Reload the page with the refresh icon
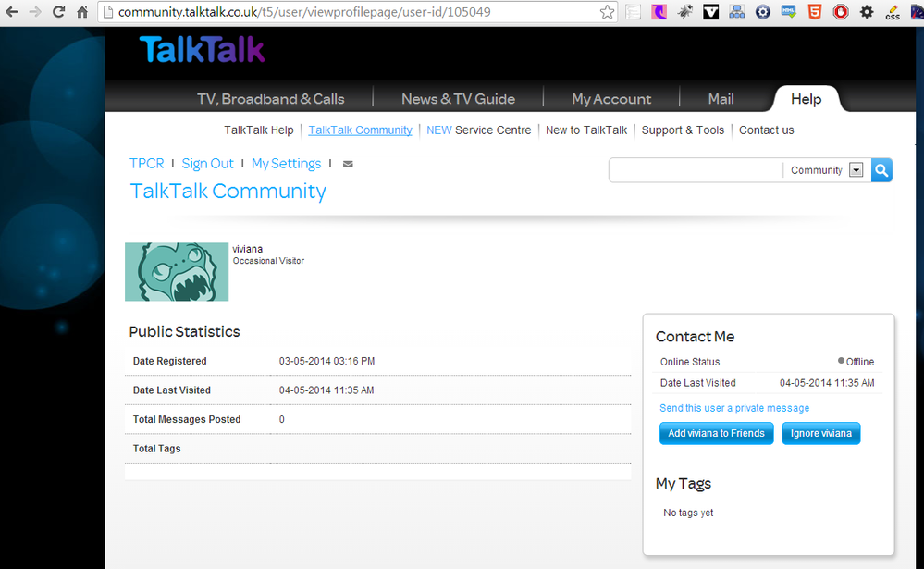Viewport: 924px width, 569px height. click(58, 12)
